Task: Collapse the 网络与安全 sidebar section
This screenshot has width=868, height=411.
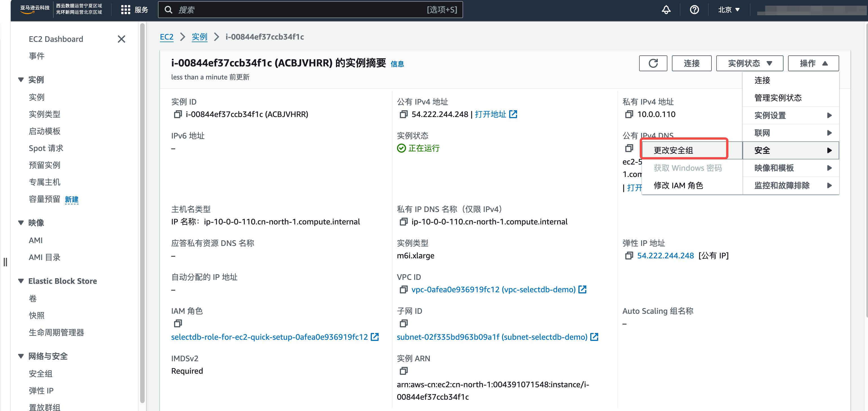Action: 21,356
